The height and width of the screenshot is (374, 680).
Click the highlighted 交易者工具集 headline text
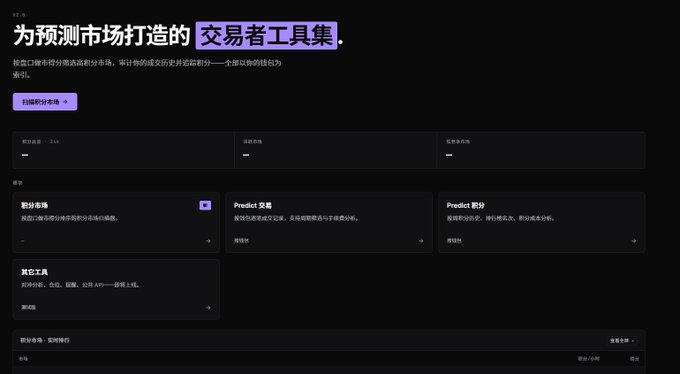click(266, 36)
